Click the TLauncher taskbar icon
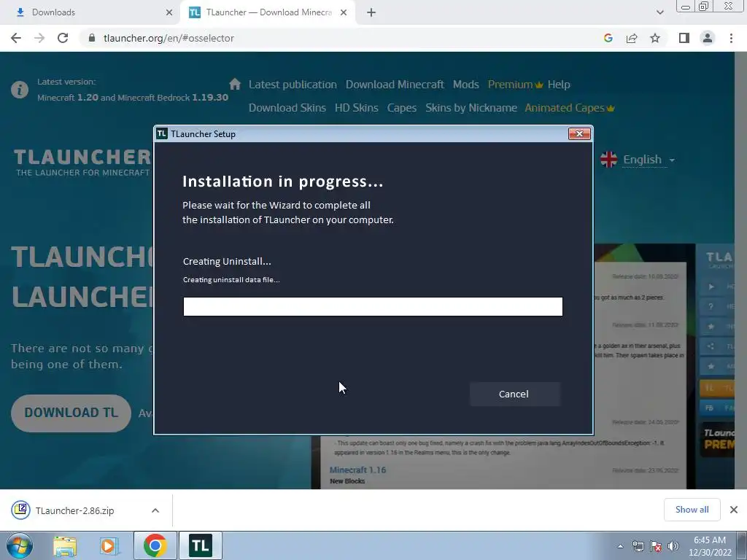The height and width of the screenshot is (560, 747). (201, 545)
